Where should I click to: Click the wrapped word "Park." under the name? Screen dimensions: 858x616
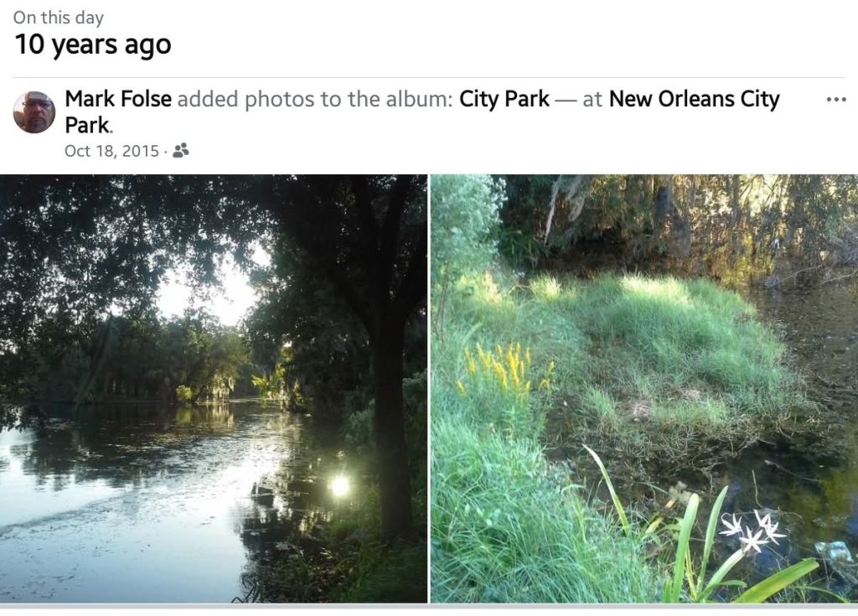[88, 125]
